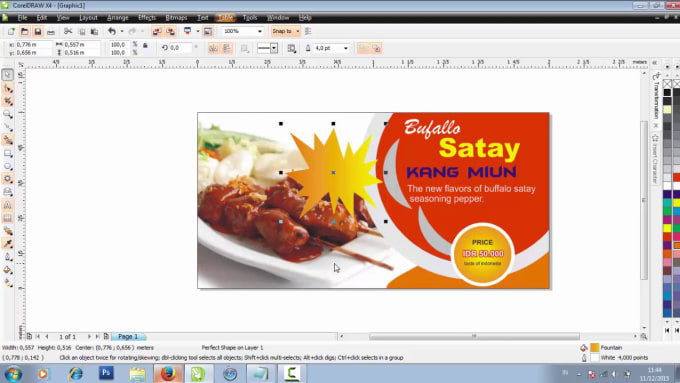Viewport: 680px width, 383px height.
Task: Select the Table tool in toolbox
Action: 7,218
